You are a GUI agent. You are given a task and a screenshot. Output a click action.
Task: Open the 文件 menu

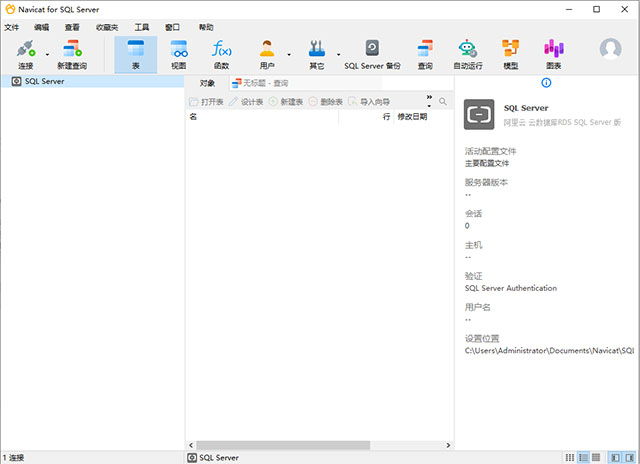point(11,27)
